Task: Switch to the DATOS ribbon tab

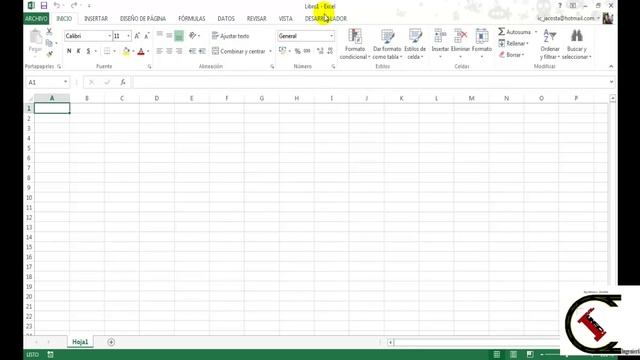Action: [x=226, y=18]
